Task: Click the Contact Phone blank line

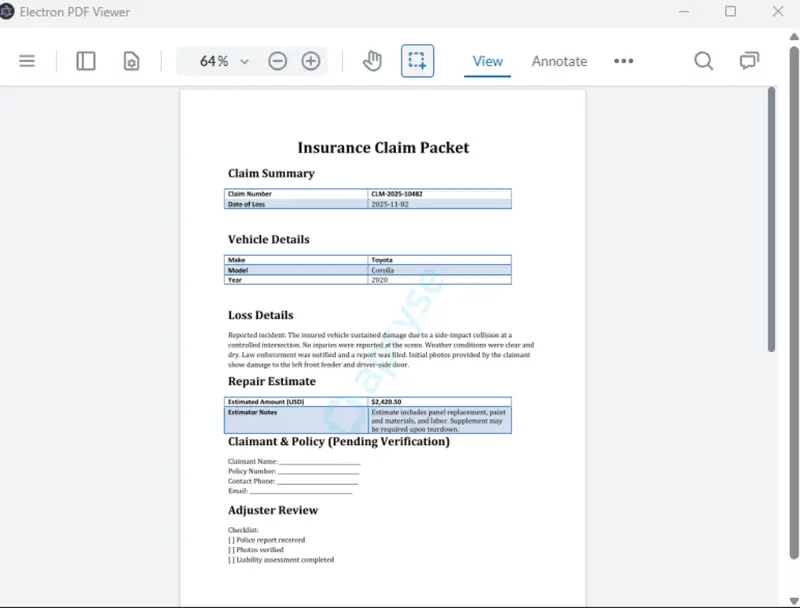Action: coord(317,482)
